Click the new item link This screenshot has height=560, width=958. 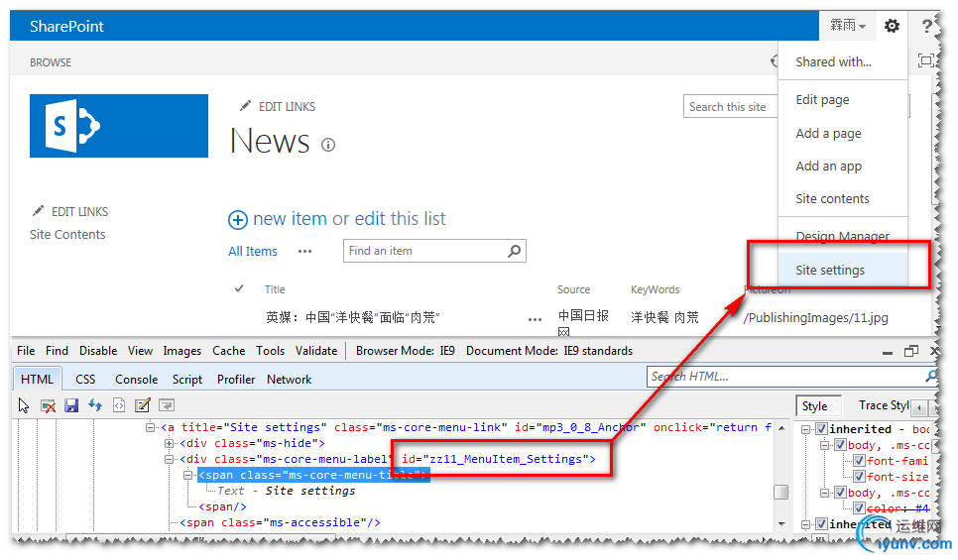click(x=290, y=219)
